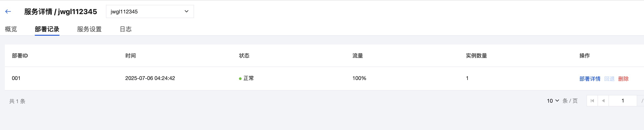The width and height of the screenshot is (644, 130).
Task: Switch to the 日志 tab
Action: [x=126, y=29]
